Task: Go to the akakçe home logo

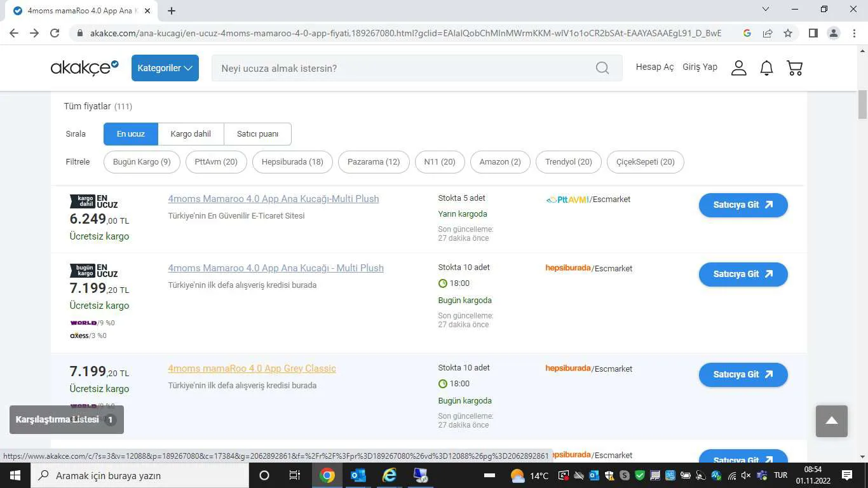Action: point(85,68)
